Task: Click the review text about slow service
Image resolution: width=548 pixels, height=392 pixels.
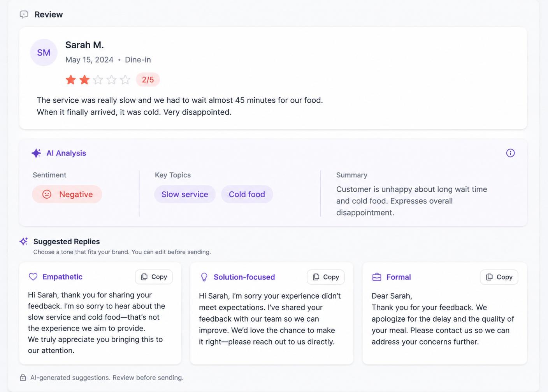Action: coord(180,106)
